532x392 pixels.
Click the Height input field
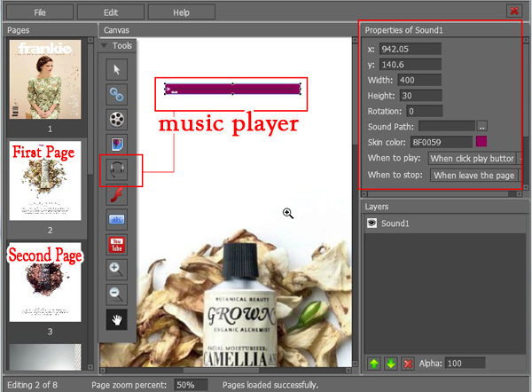[420, 96]
